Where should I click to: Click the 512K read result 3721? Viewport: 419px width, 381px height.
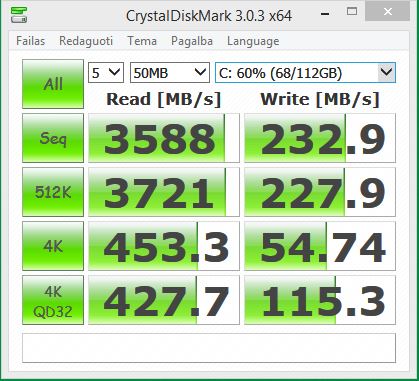(164, 192)
